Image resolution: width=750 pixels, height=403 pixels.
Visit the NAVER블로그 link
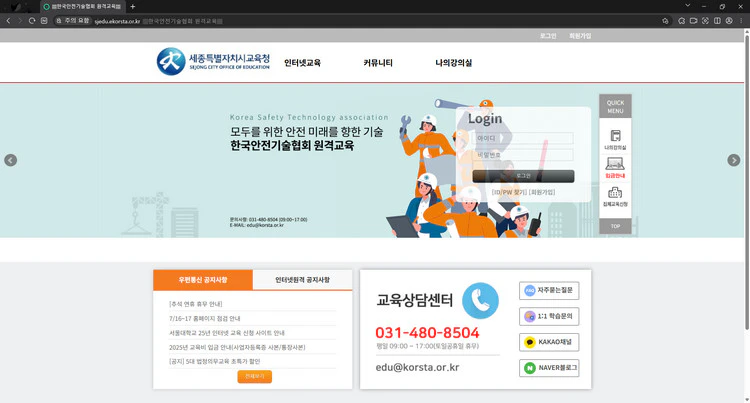click(x=549, y=368)
